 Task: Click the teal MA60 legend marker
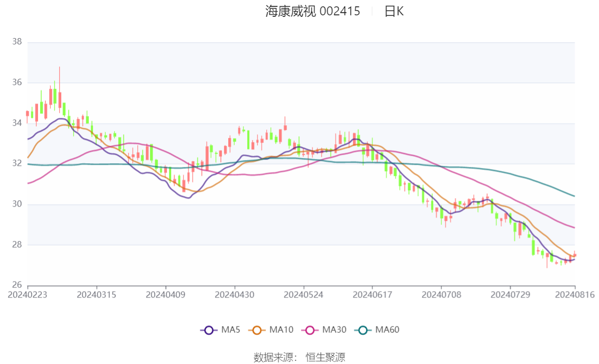(363, 330)
